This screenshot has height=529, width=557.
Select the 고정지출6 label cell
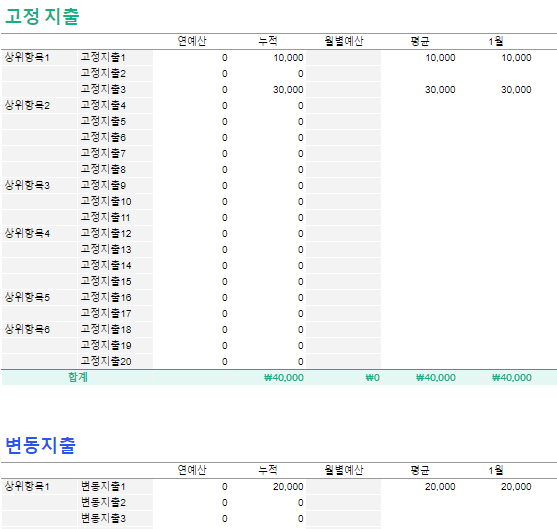pyautogui.click(x=115, y=137)
